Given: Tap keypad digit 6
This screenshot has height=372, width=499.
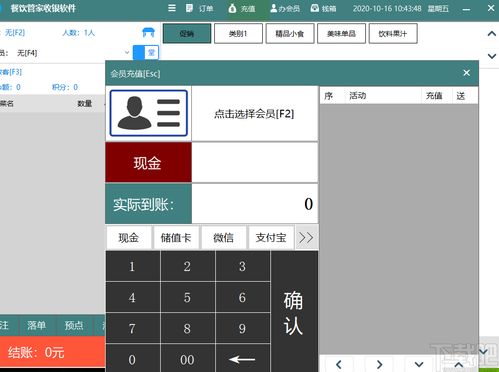Looking at the screenshot, I should pyautogui.click(x=243, y=297).
